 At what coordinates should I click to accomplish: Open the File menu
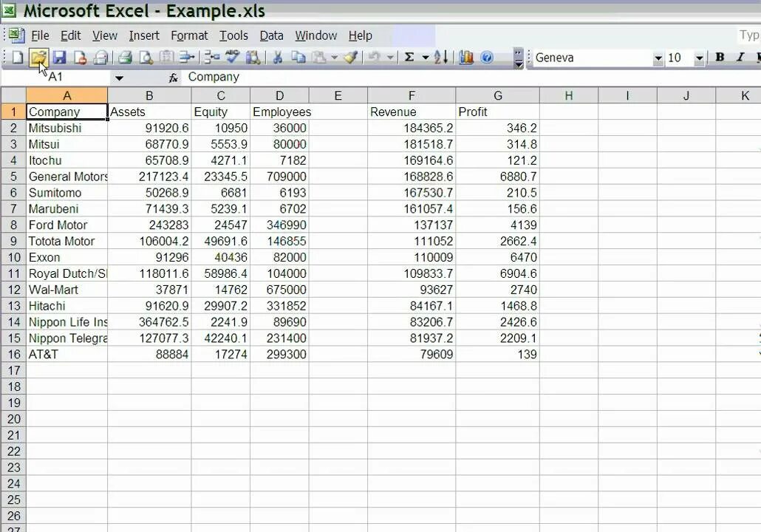point(40,35)
